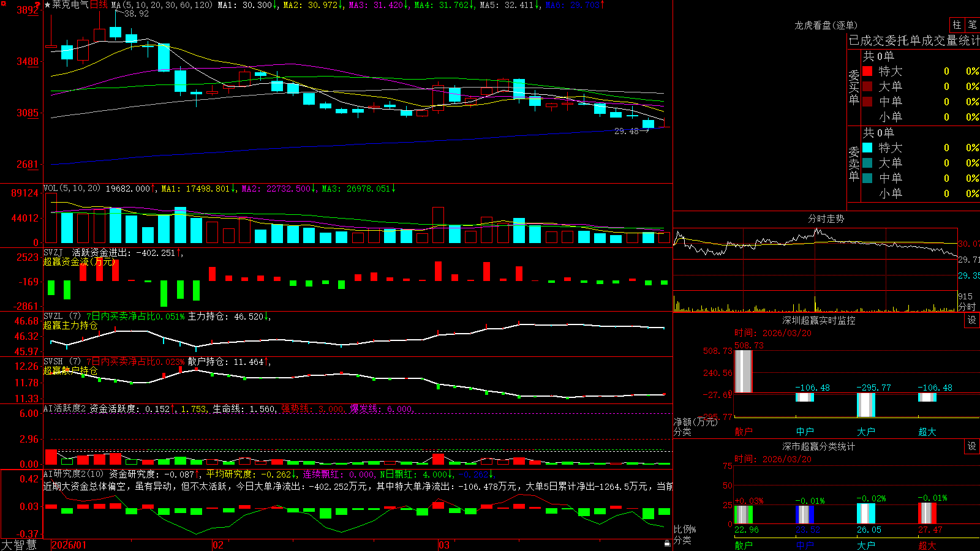Switch order view to 笔 tick mode
This screenshot has height=551, width=980.
click(x=972, y=24)
